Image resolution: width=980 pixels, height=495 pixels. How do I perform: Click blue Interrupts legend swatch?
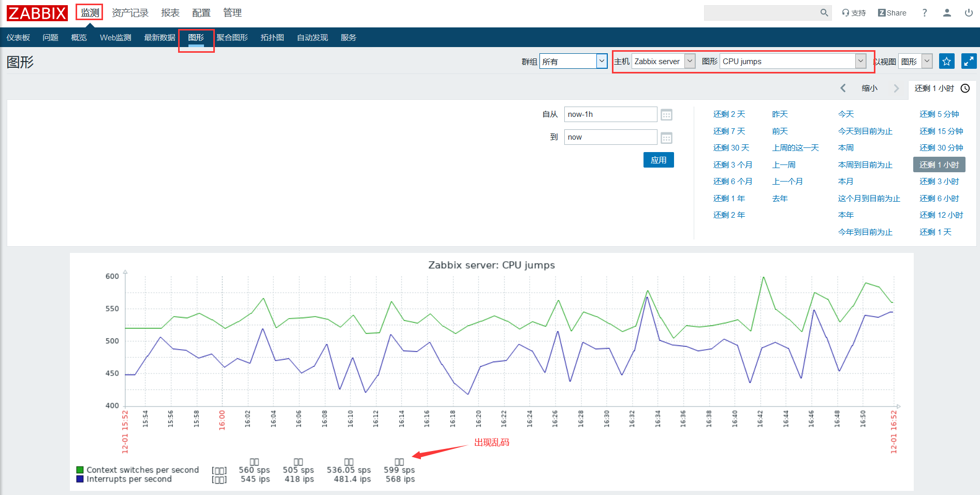pyautogui.click(x=80, y=479)
